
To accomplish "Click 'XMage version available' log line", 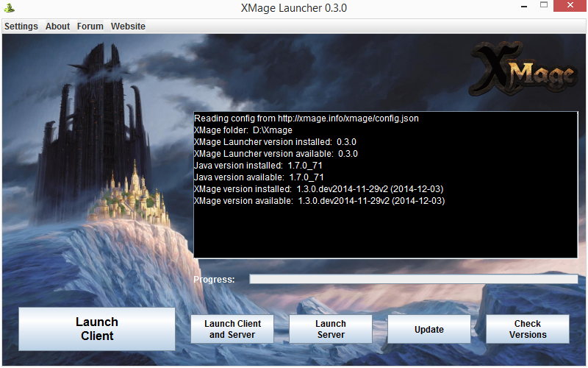I will (x=320, y=201).
